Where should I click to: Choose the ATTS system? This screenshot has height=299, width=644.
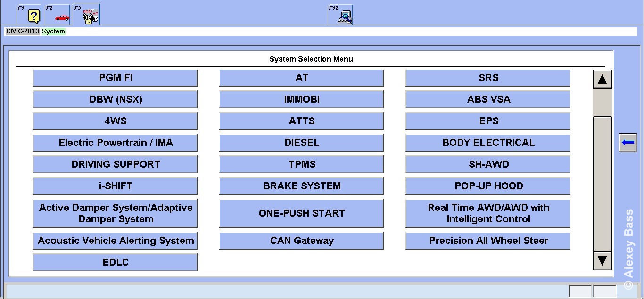(301, 121)
